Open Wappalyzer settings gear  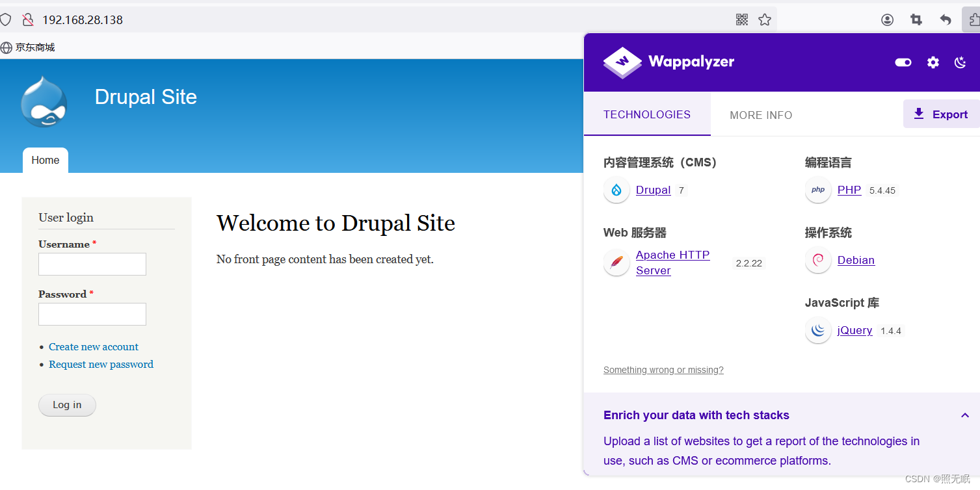(x=933, y=62)
